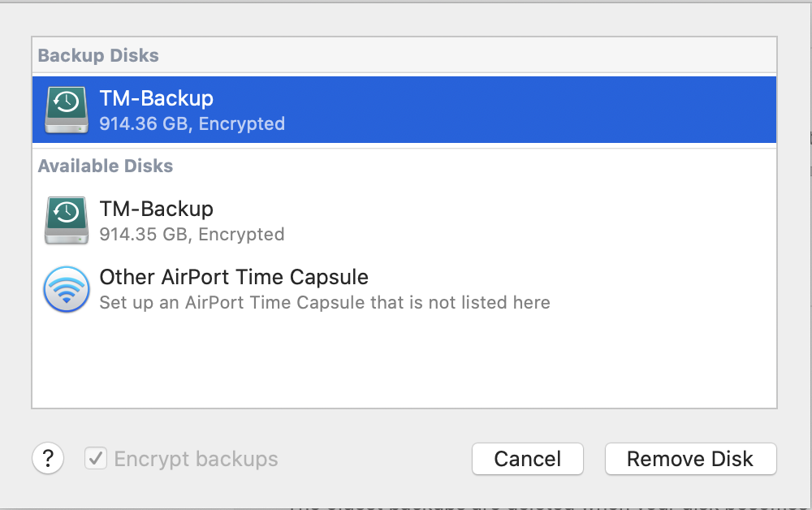Click the Remove Disk button
This screenshot has height=510, width=812.
690,459
